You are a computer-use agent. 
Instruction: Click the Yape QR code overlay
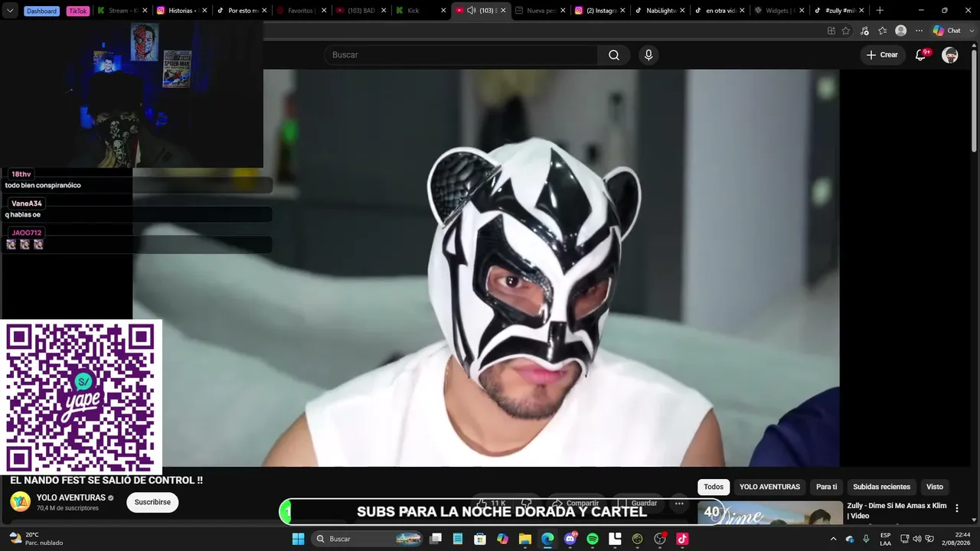(80, 398)
